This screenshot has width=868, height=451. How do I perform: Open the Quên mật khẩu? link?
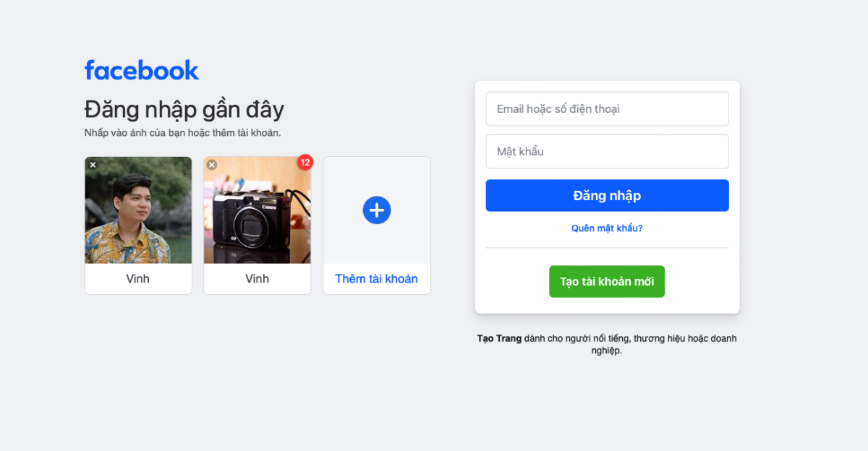point(607,228)
